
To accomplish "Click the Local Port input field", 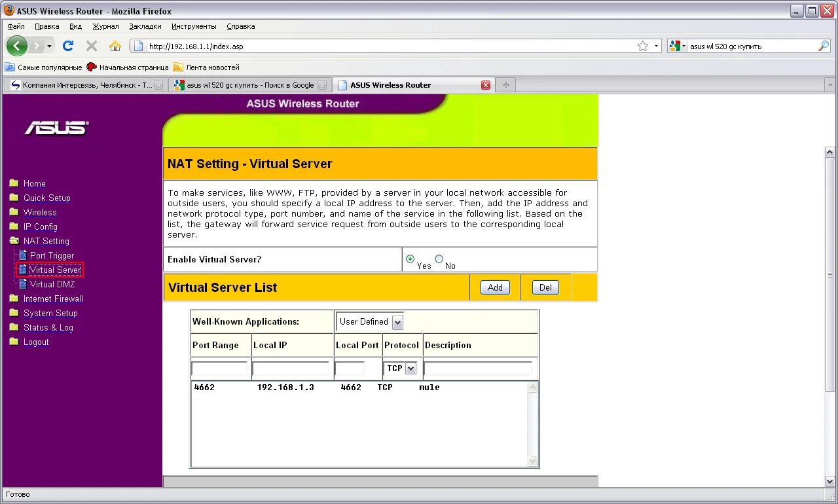I will (x=350, y=369).
